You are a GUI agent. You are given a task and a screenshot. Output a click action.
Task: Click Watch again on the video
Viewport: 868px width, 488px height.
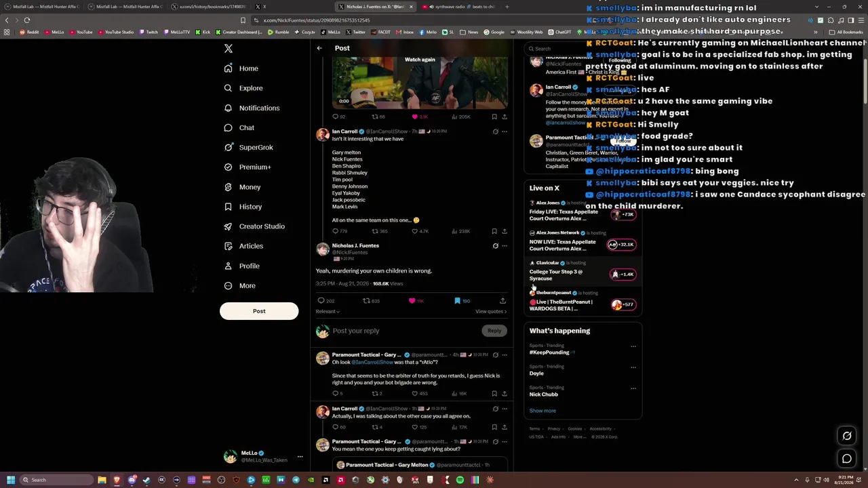click(420, 60)
